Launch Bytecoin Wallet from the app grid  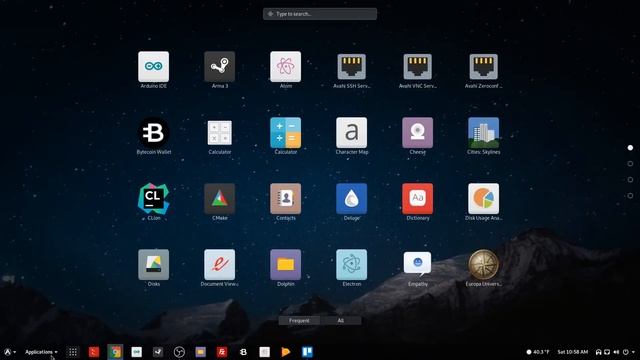[153, 133]
